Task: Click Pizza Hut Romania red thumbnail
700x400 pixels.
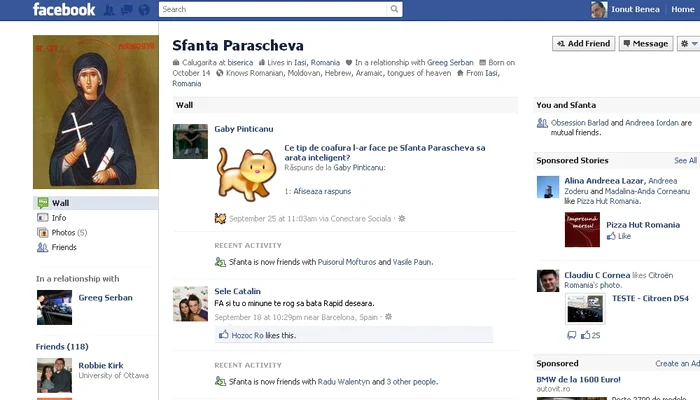Action: click(582, 229)
